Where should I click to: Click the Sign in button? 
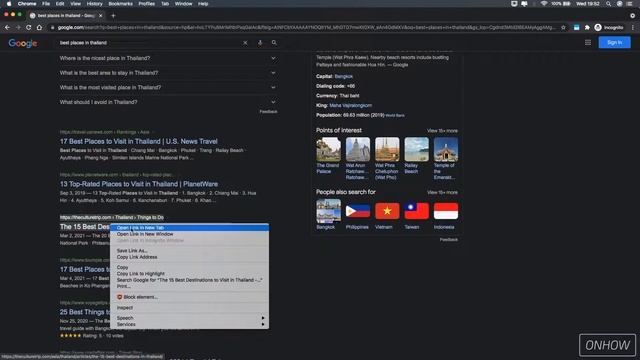[x=614, y=42]
